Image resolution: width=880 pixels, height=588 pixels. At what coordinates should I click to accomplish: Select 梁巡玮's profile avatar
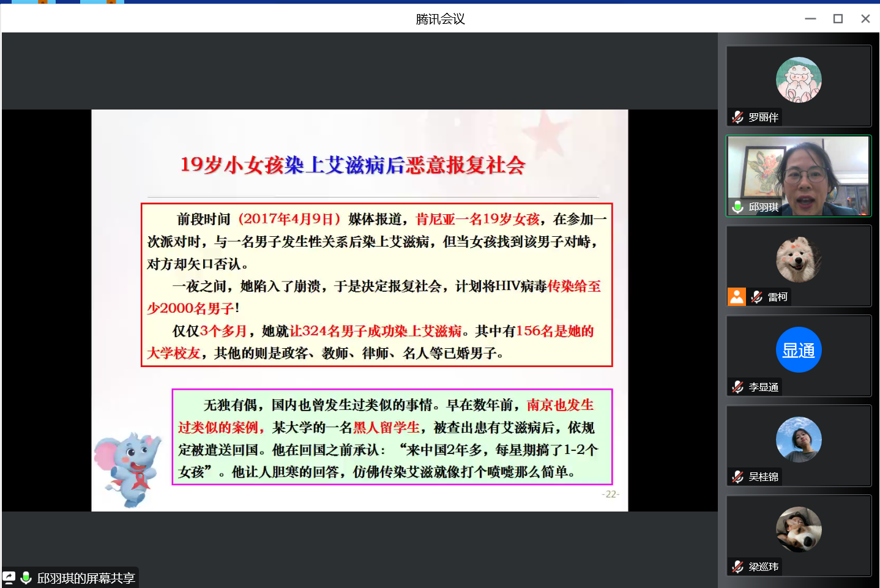[799, 529]
